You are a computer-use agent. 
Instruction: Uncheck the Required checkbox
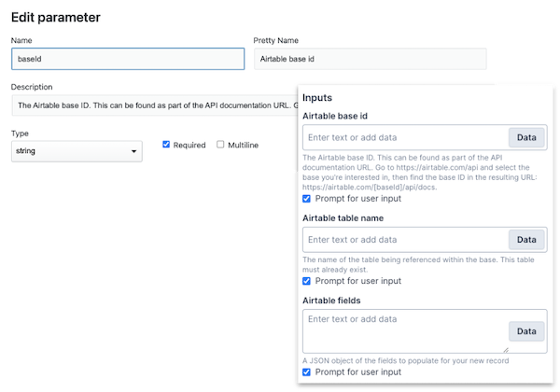pos(166,145)
